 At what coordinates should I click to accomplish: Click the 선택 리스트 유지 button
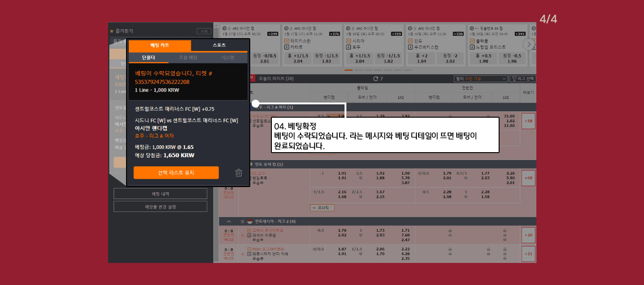[176, 173]
